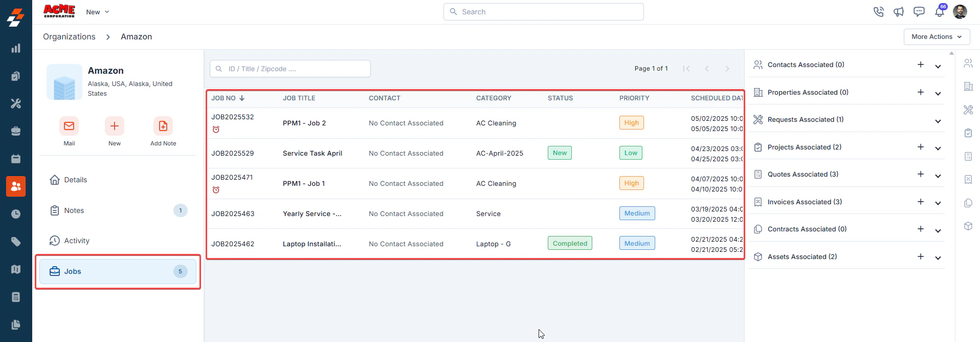
Task: Open the Notes tab
Action: point(118,210)
